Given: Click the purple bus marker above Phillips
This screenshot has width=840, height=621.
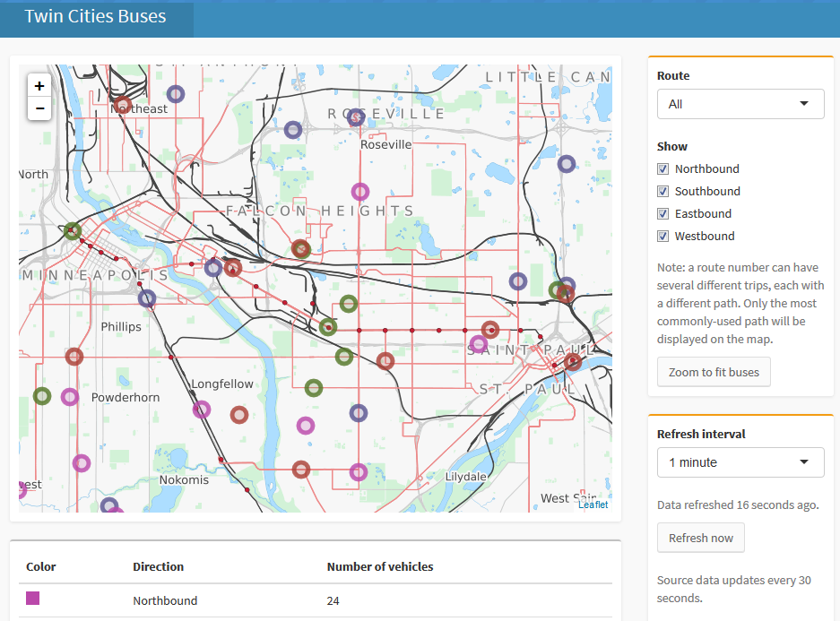Looking at the screenshot, I should [x=147, y=298].
